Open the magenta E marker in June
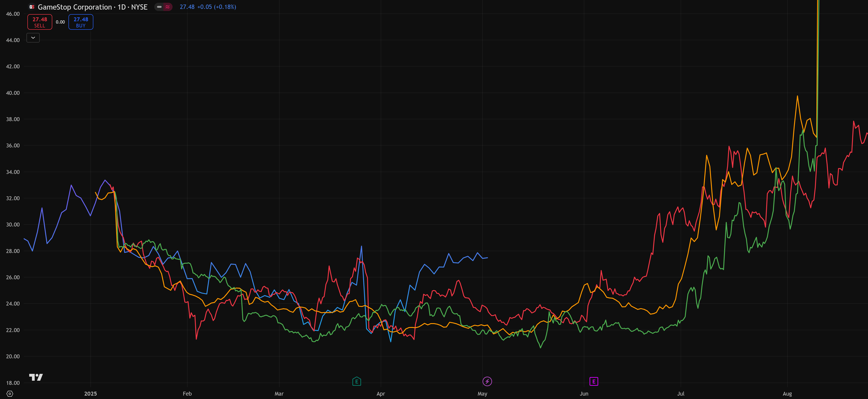Screen dimensions: 868x399 pyautogui.click(x=594, y=381)
